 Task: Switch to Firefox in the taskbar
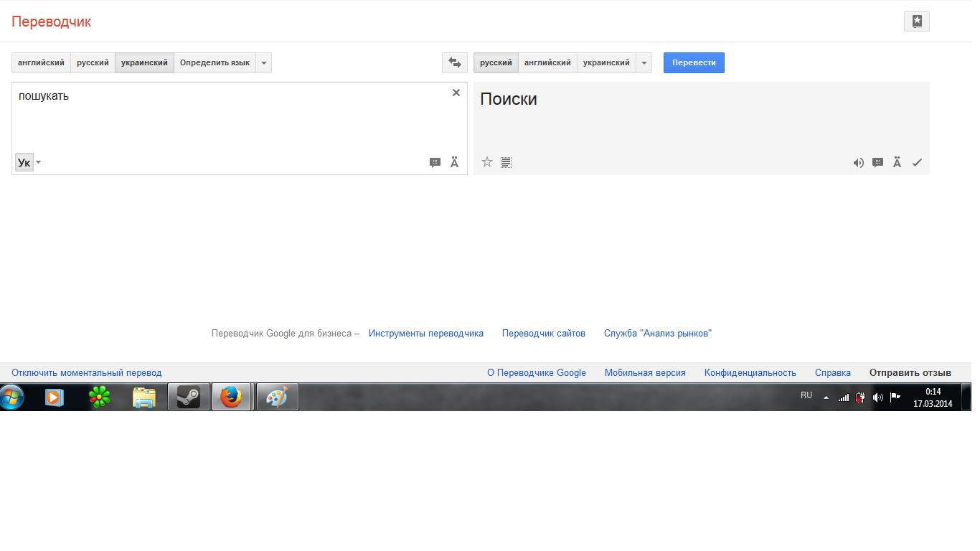pyautogui.click(x=232, y=397)
